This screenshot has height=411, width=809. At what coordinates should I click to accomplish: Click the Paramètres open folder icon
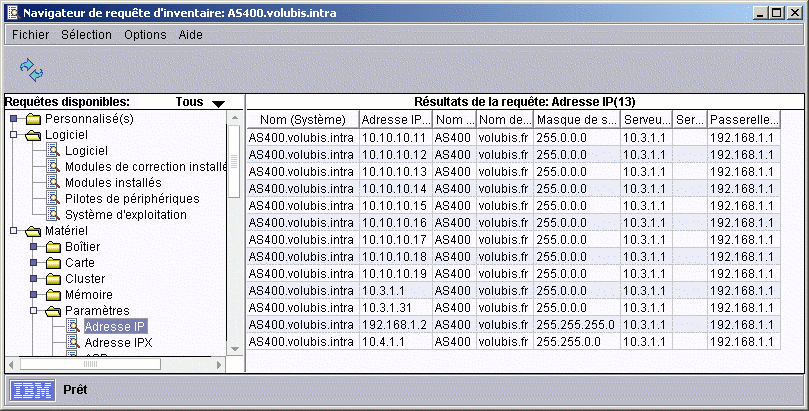54,311
